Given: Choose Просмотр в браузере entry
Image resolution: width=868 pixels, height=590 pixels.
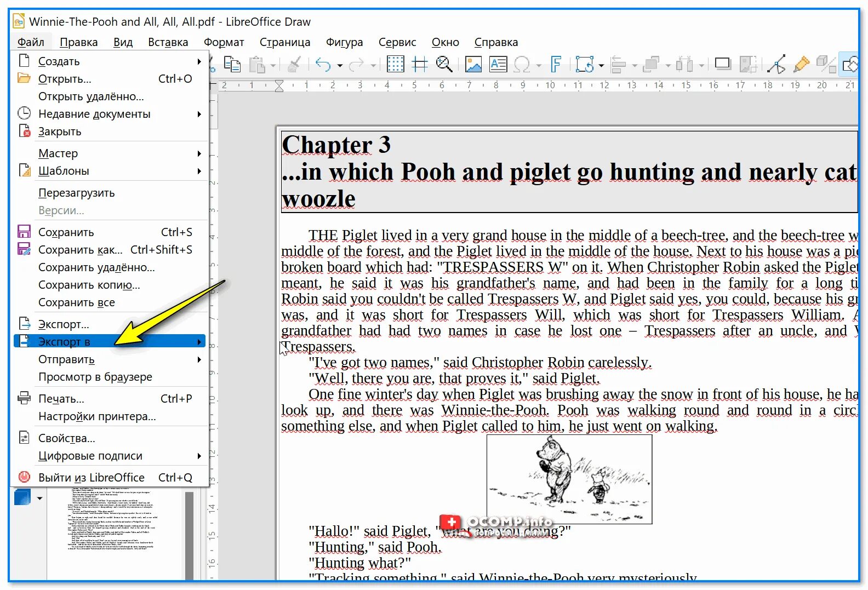Looking at the screenshot, I should click(110, 377).
